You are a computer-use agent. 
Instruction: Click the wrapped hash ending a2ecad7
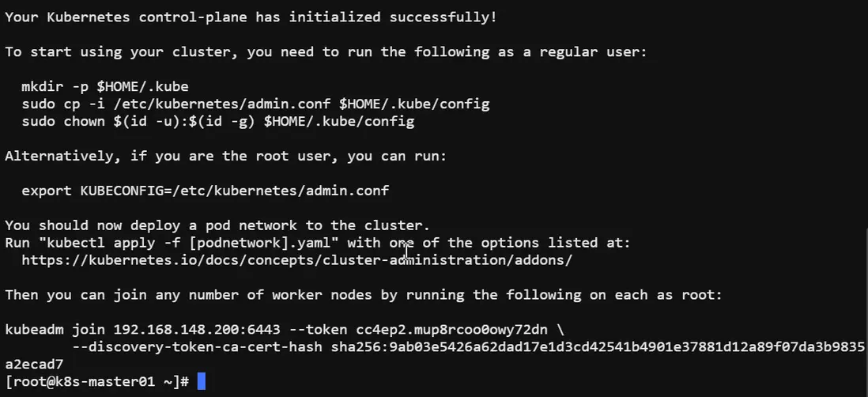(x=35, y=364)
